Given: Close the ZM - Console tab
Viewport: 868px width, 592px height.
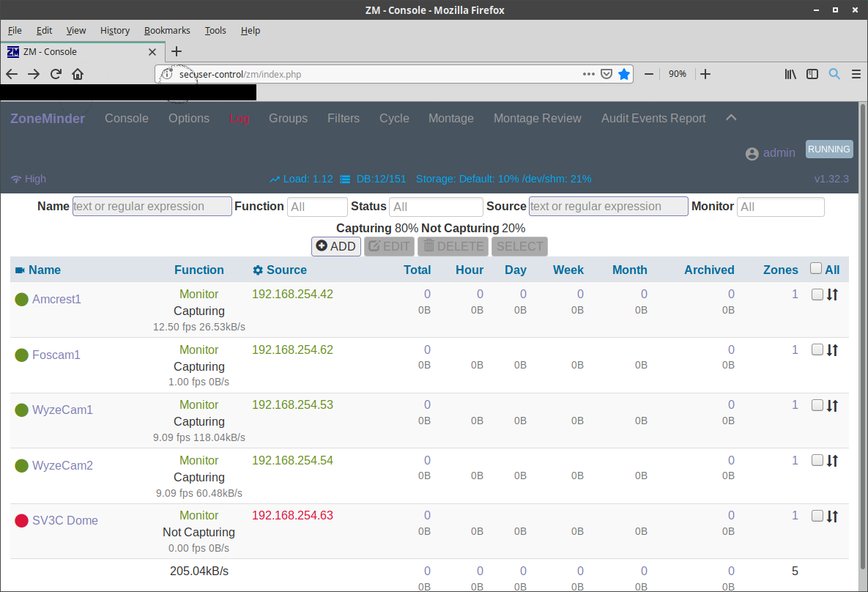Looking at the screenshot, I should (x=152, y=52).
